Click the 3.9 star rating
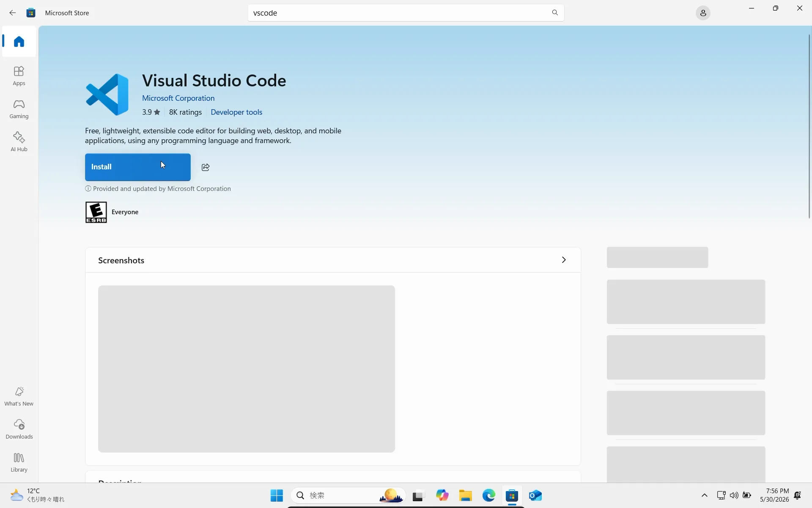 coord(151,112)
